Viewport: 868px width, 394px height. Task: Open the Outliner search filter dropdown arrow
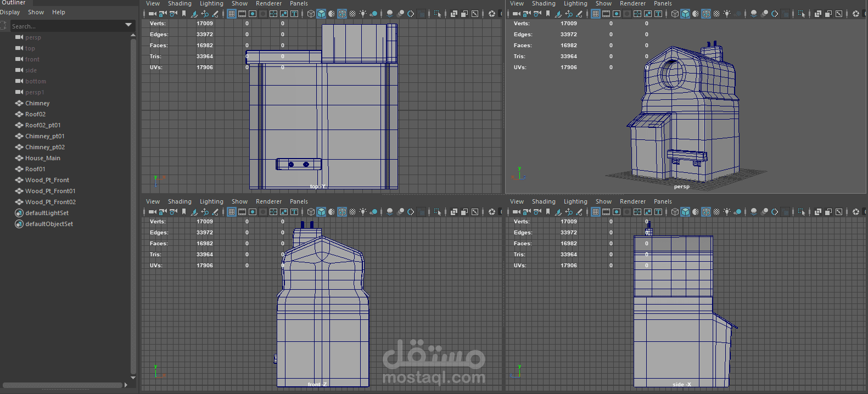pos(128,25)
